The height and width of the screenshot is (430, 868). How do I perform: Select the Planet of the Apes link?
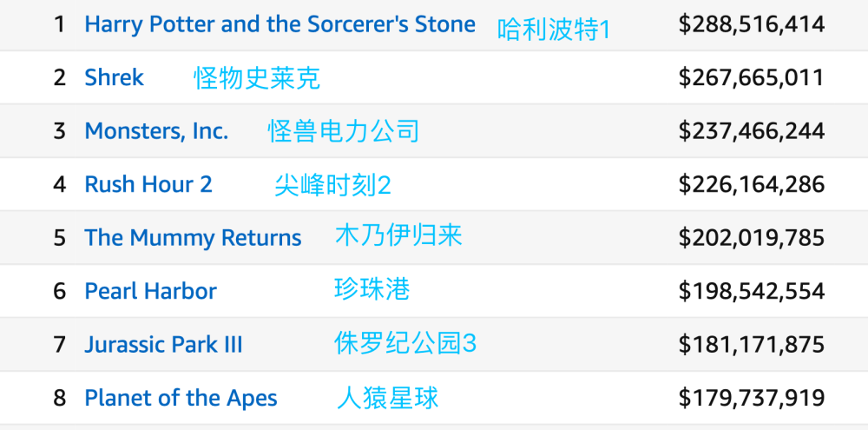point(181,398)
